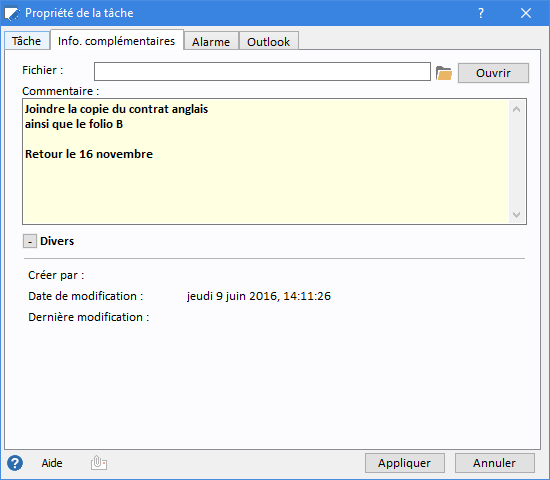Click the line 'Joindre la copie du contrat anglais'

click(116, 109)
